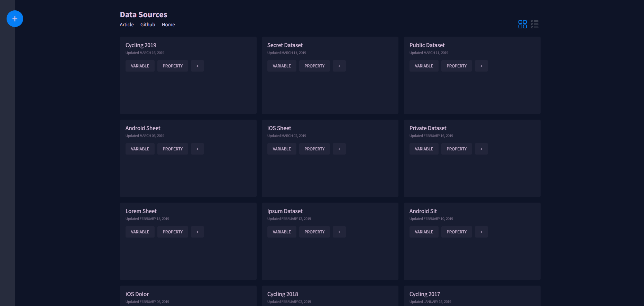Click PROPERTY tag on Android Sheet
644x306 pixels.
pos(173,149)
